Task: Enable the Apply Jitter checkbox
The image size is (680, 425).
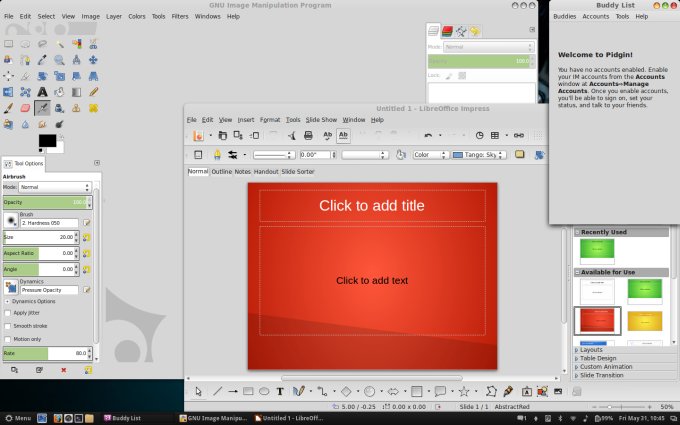Action: pyautogui.click(x=8, y=313)
